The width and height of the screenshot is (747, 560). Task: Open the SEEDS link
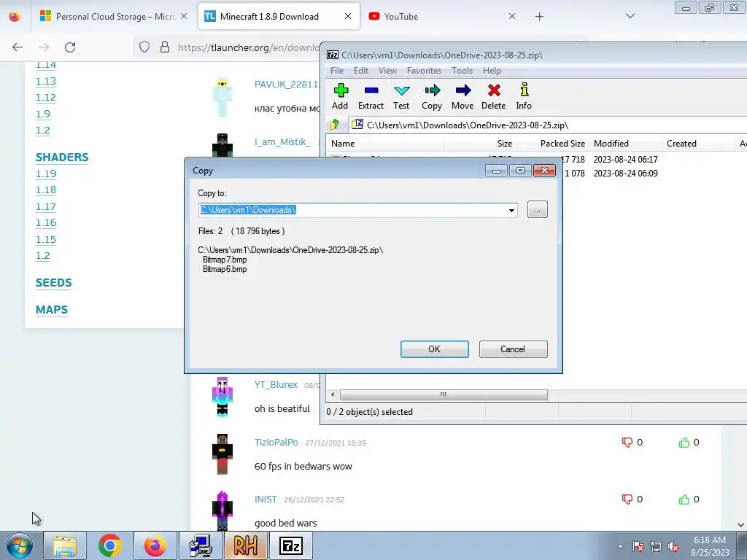coord(54,282)
